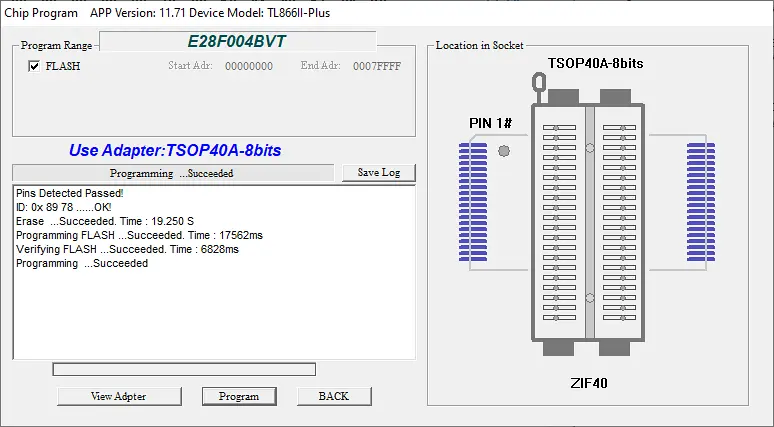Screen dimensions: 774x427
Task: Click the left blue pin strip graphic
Action: 473,202
